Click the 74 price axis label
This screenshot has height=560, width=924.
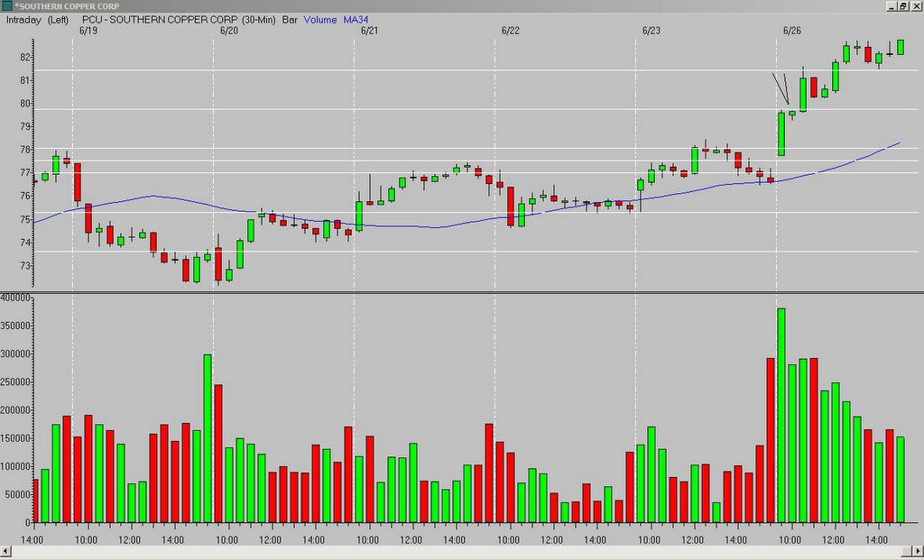coord(24,243)
